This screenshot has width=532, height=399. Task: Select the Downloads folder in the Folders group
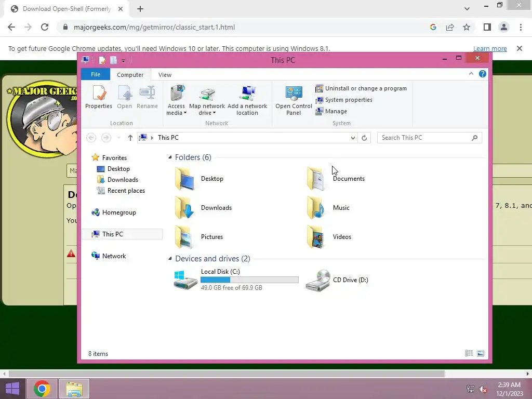click(203, 208)
